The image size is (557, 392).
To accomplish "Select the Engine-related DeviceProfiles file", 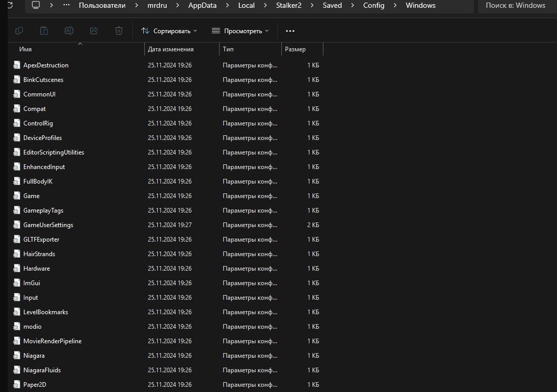I will pos(43,138).
